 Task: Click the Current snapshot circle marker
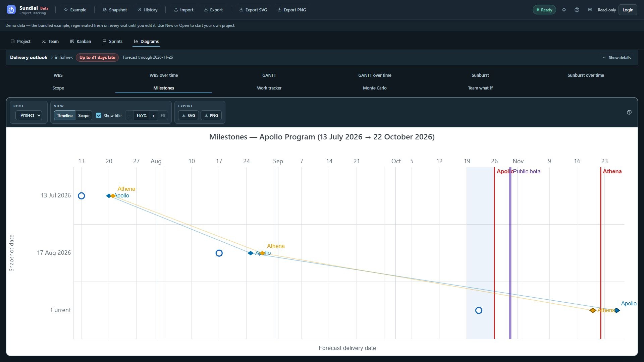click(x=479, y=311)
